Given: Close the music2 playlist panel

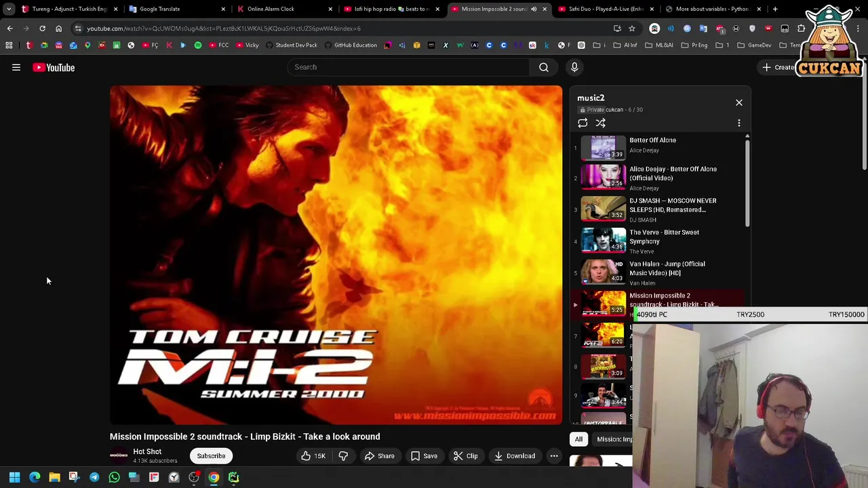Looking at the screenshot, I should click(739, 102).
